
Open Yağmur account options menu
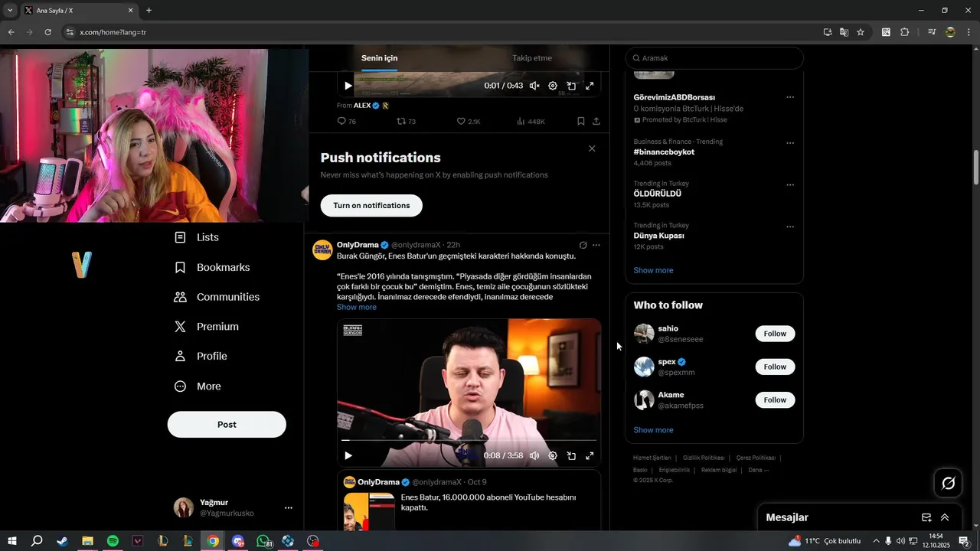[x=289, y=507]
